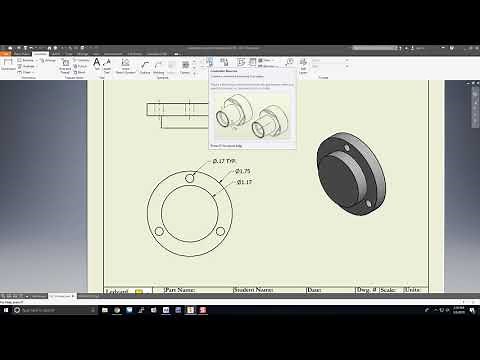Click the Inventor help search box
Screen dimensions: 480x360
tap(374, 48)
